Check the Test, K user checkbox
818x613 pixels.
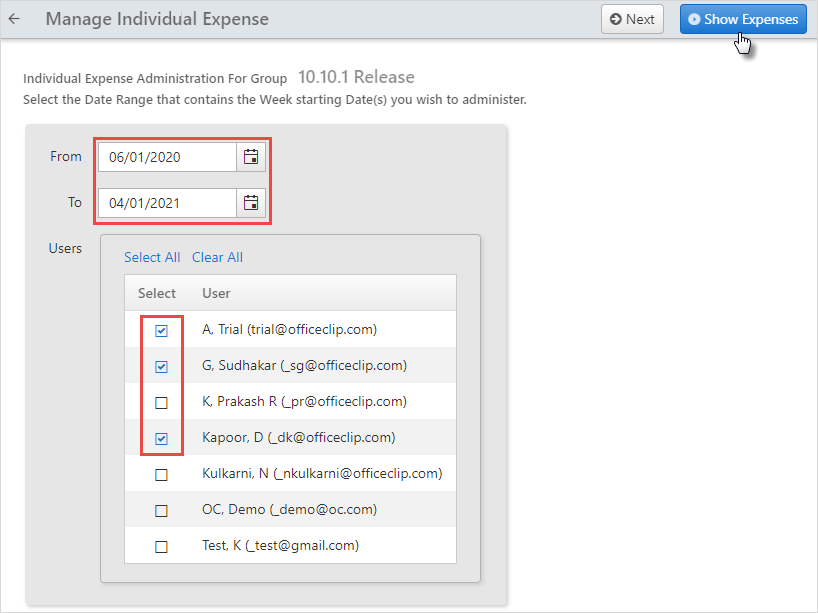pyautogui.click(x=161, y=547)
